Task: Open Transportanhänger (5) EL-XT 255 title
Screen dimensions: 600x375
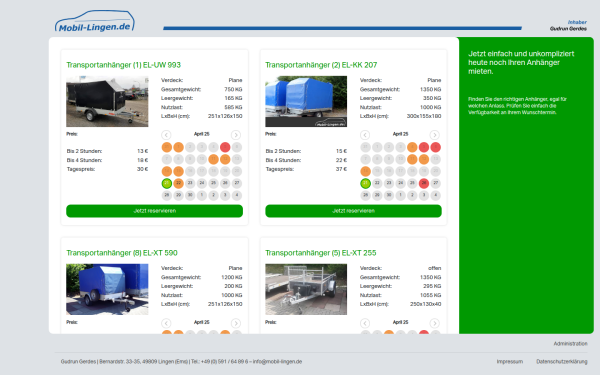Action: click(321, 253)
